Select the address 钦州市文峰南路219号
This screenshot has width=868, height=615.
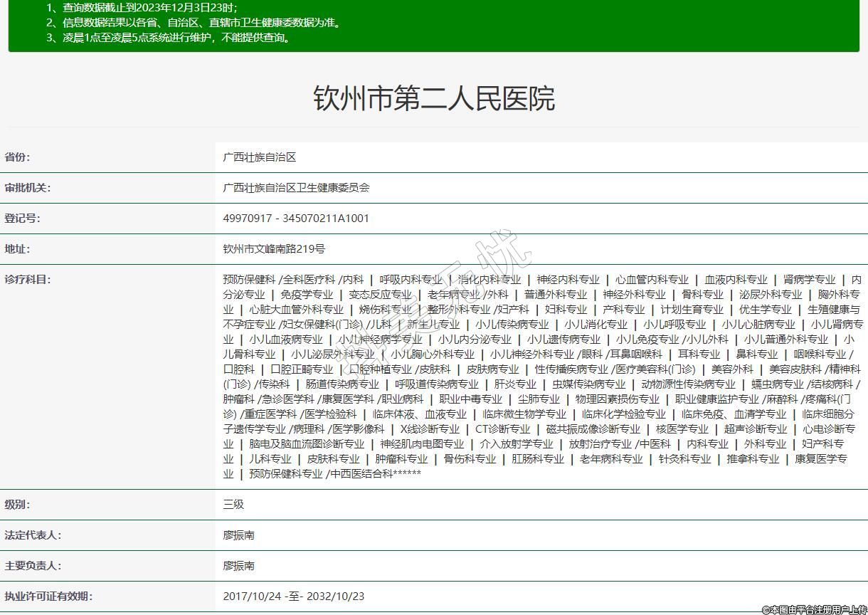274,249
